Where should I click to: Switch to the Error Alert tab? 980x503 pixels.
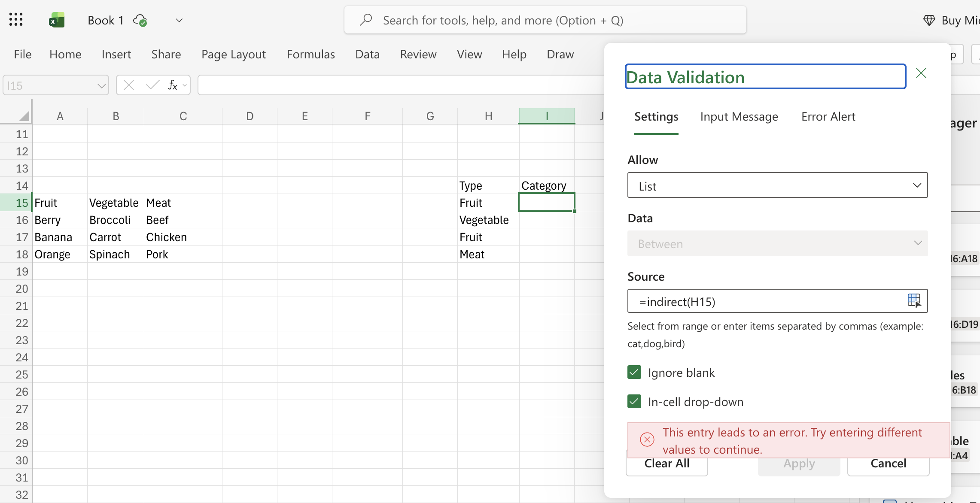click(828, 117)
